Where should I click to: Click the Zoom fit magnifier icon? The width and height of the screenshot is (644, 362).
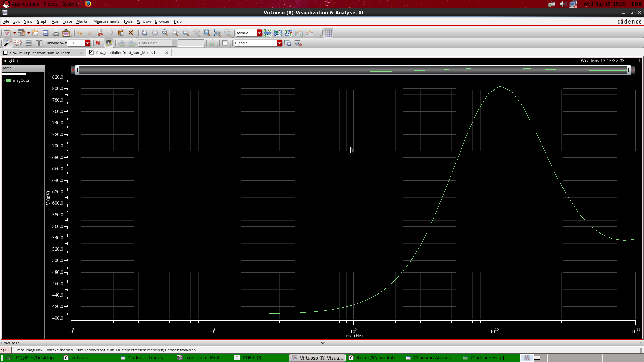(165, 33)
